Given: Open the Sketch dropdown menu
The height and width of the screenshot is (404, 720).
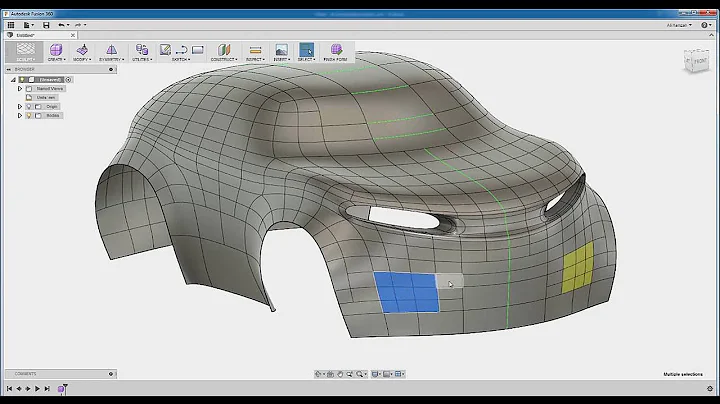Looking at the screenshot, I should click(x=181, y=60).
